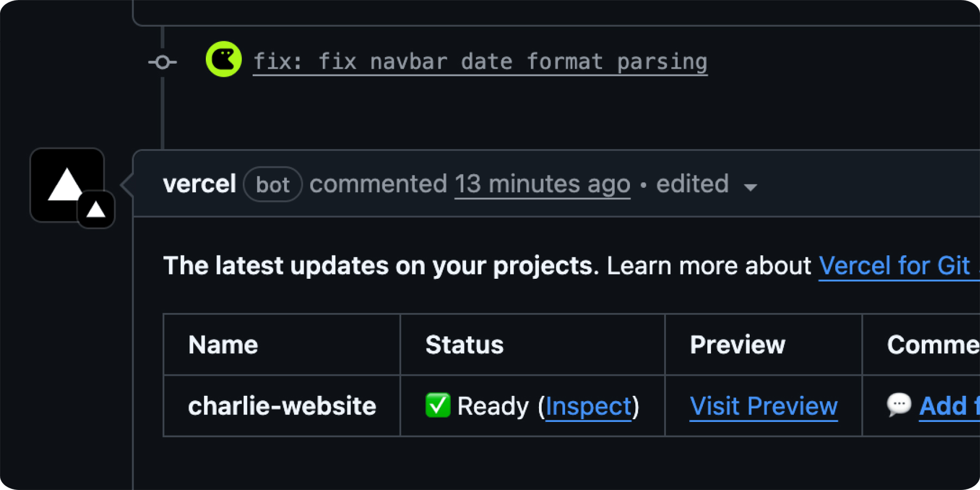
Task: Click the caret arrow next to edited
Action: coord(751,187)
